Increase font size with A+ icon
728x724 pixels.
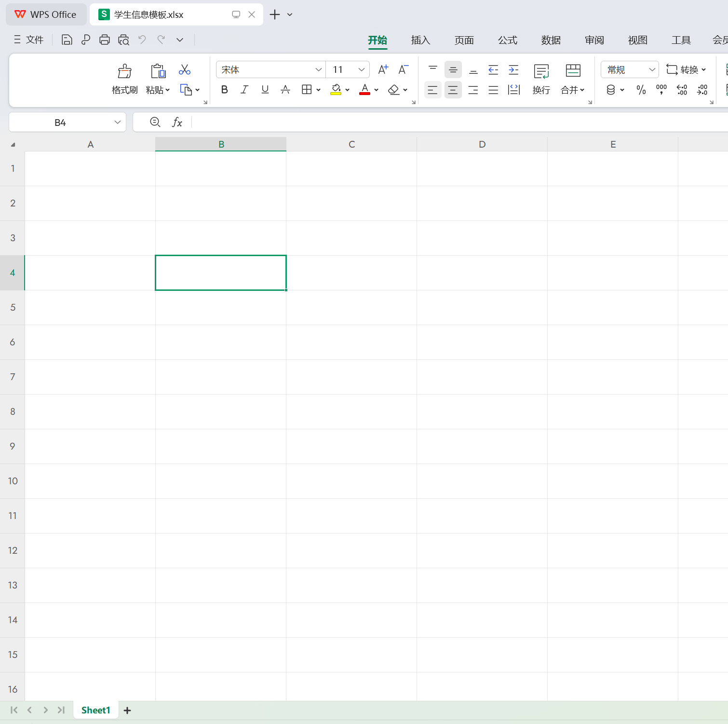pyautogui.click(x=383, y=69)
